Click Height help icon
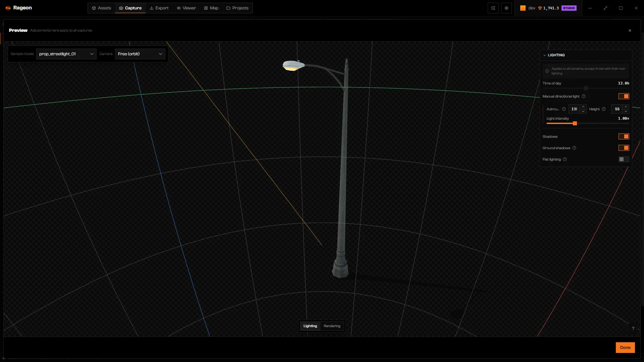644x362 pixels. click(x=604, y=109)
